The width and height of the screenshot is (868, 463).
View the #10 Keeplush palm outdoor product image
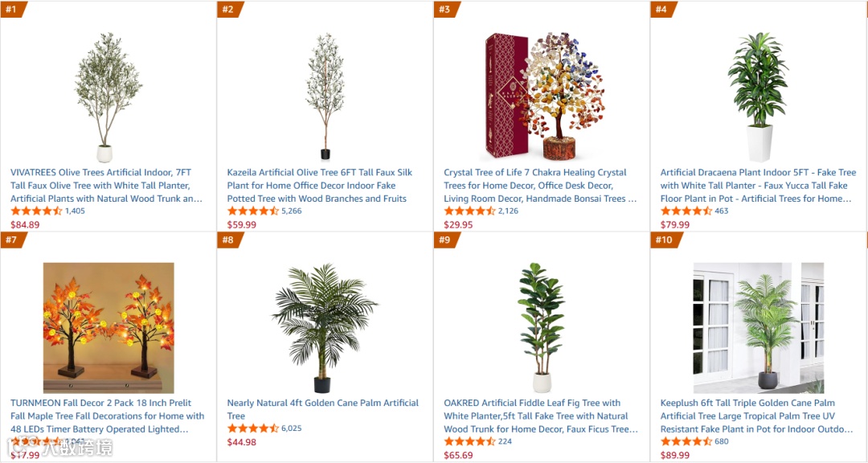(759, 328)
